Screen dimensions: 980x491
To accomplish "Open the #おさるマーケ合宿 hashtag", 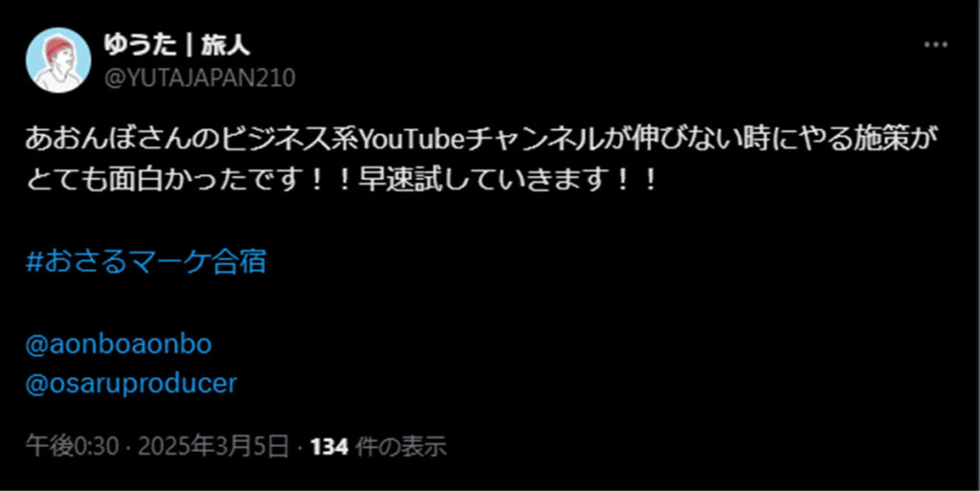I will [x=146, y=262].
